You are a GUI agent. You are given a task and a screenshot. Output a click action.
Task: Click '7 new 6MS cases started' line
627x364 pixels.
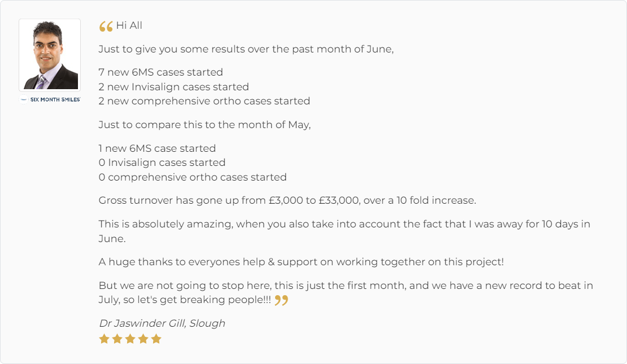pyautogui.click(x=161, y=72)
